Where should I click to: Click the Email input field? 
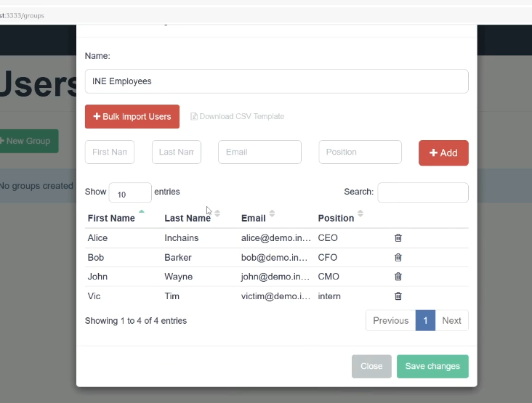tap(259, 152)
